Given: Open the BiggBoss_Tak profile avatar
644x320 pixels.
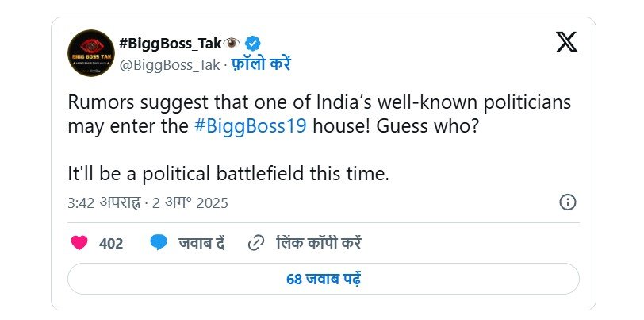Looking at the screenshot, I should (90, 53).
